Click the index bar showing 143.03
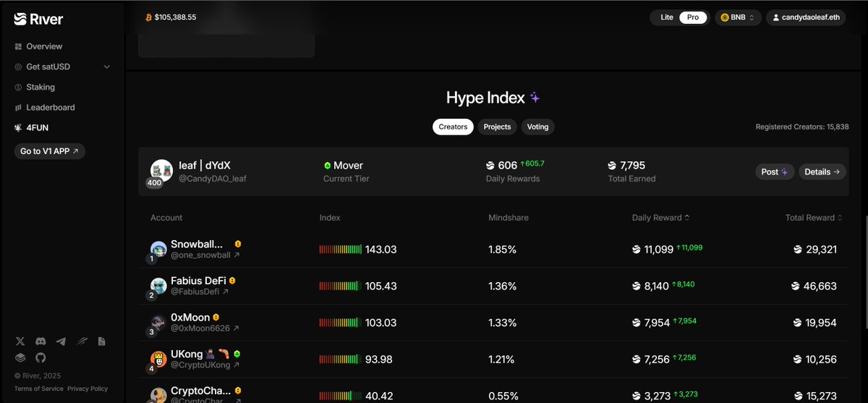The width and height of the screenshot is (868, 403). 341,250
